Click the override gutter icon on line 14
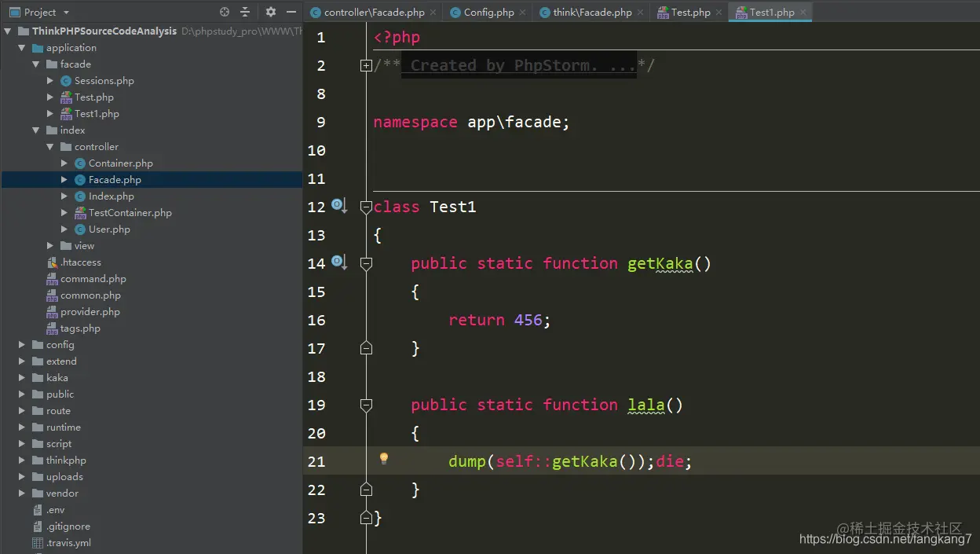This screenshot has height=554, width=980. pyautogui.click(x=338, y=262)
